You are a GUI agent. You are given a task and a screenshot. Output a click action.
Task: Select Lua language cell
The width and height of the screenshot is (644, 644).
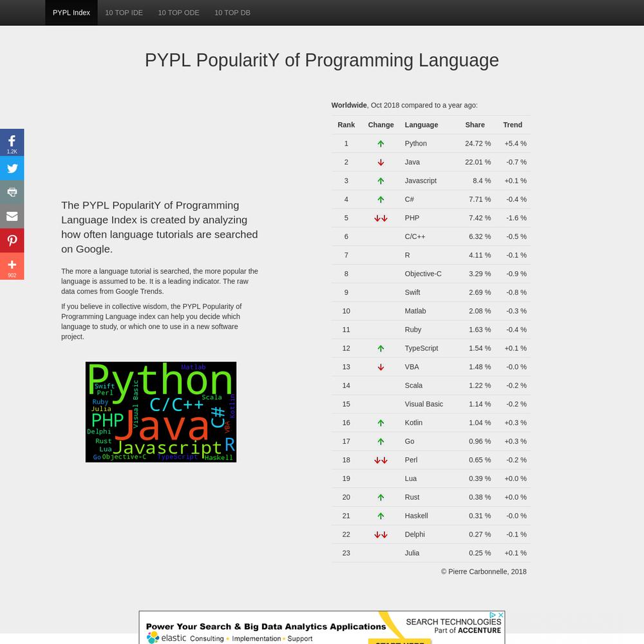pyautogui.click(x=411, y=478)
